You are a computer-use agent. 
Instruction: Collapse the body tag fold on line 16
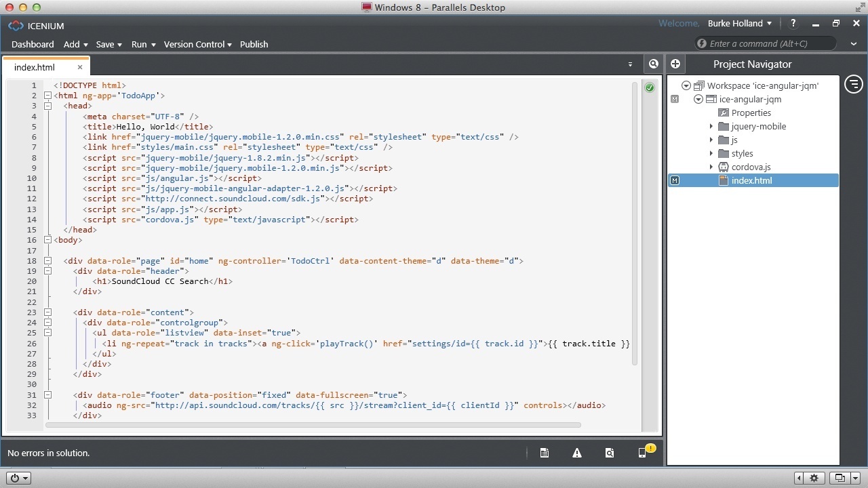[48, 240]
